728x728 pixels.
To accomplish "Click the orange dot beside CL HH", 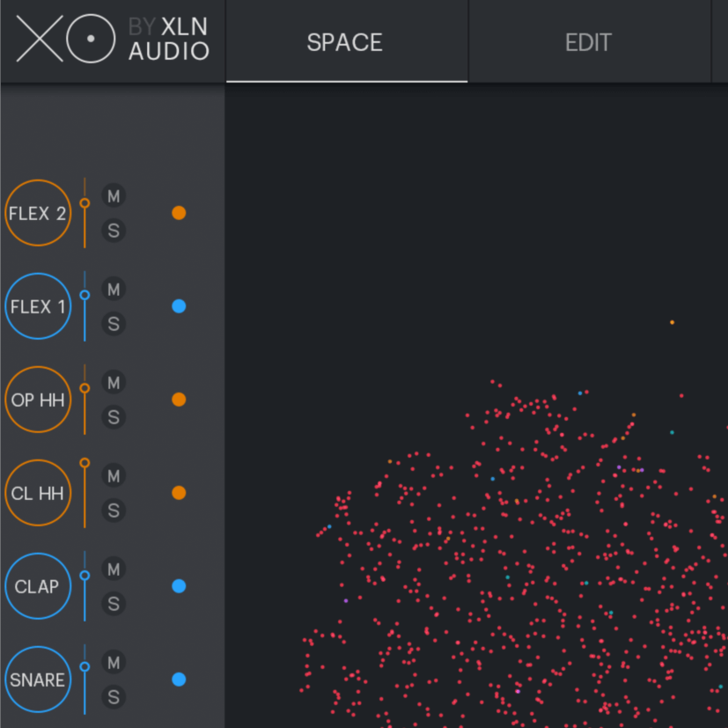I will pyautogui.click(x=179, y=493).
